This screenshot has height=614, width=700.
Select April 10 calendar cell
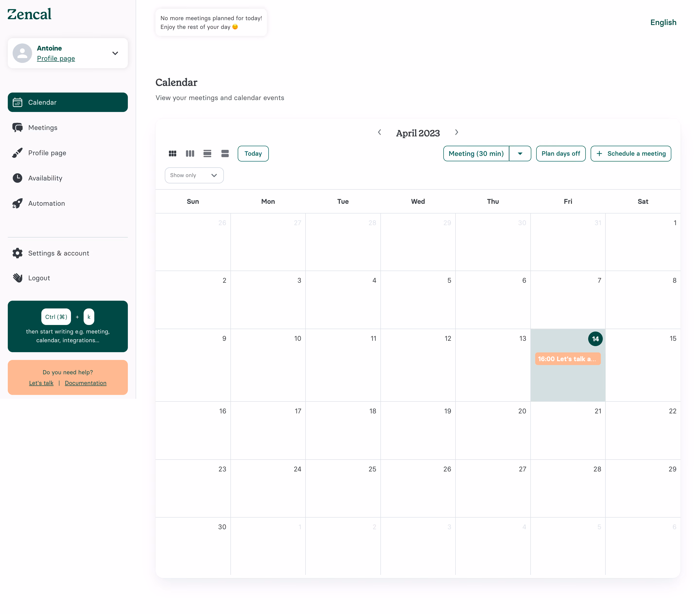click(268, 365)
